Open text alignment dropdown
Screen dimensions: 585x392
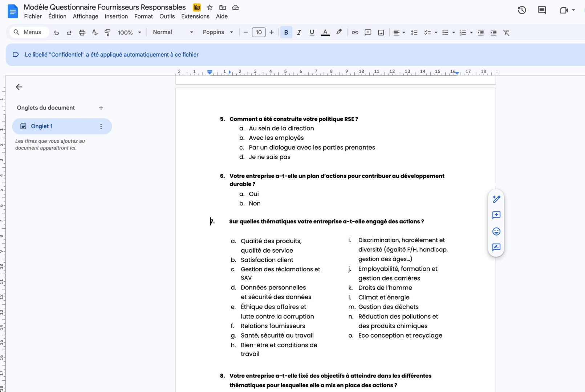coord(399,32)
